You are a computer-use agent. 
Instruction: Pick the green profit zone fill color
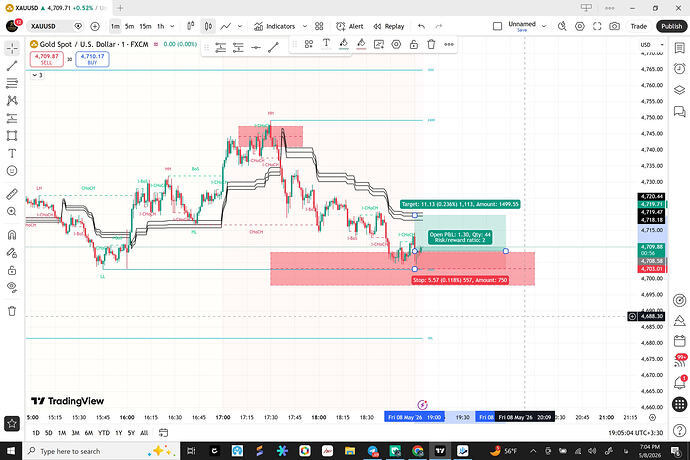[x=344, y=44]
